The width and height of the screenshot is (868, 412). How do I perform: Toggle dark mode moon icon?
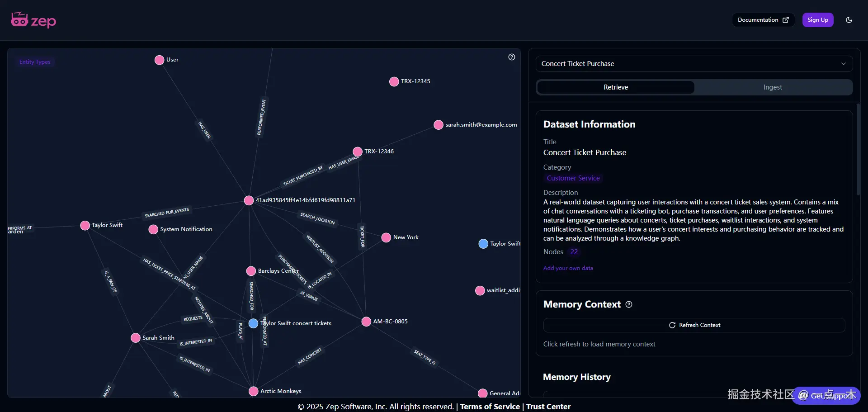pyautogui.click(x=849, y=20)
